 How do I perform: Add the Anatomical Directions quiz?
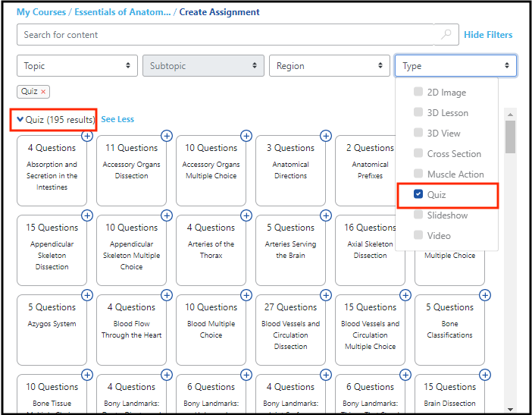[x=326, y=136]
